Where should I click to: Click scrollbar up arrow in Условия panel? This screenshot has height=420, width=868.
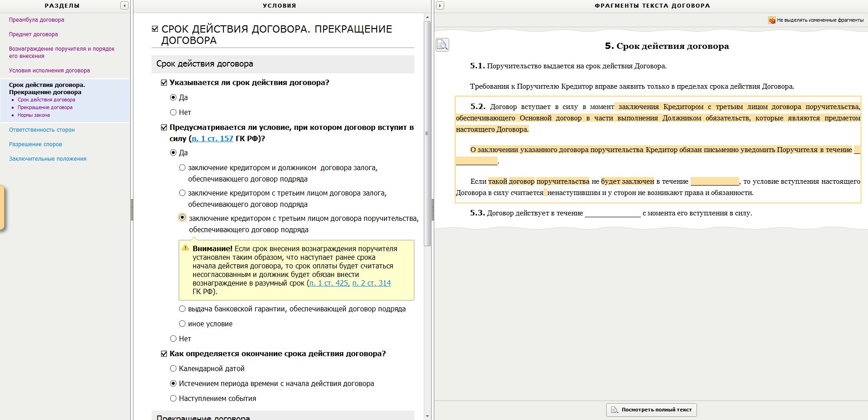point(427,17)
